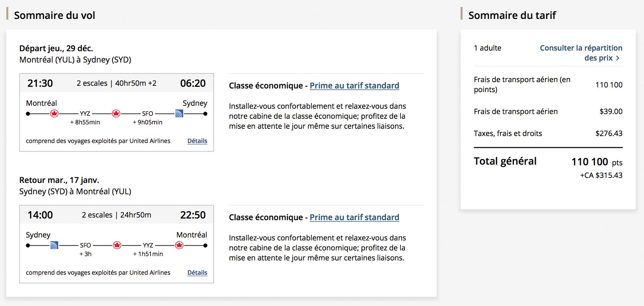Select the departure flight itinerary card
The width and height of the screenshot is (644, 306).
tap(116, 112)
